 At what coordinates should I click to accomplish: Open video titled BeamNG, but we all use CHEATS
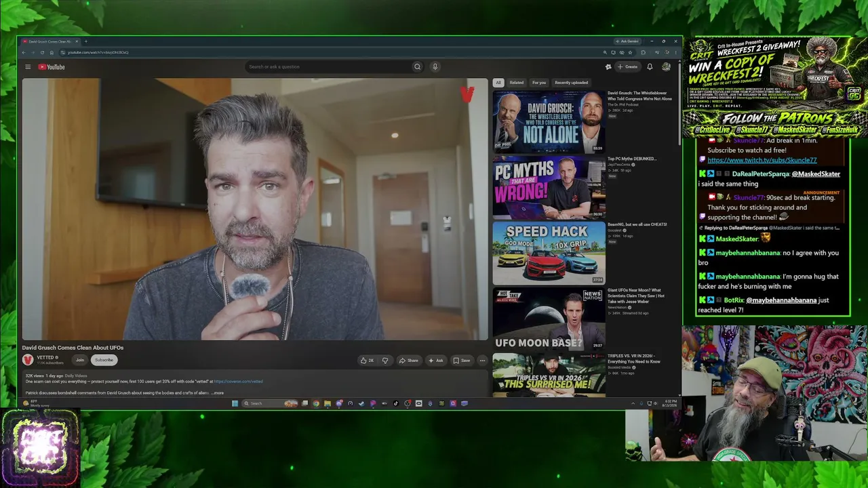click(637, 224)
